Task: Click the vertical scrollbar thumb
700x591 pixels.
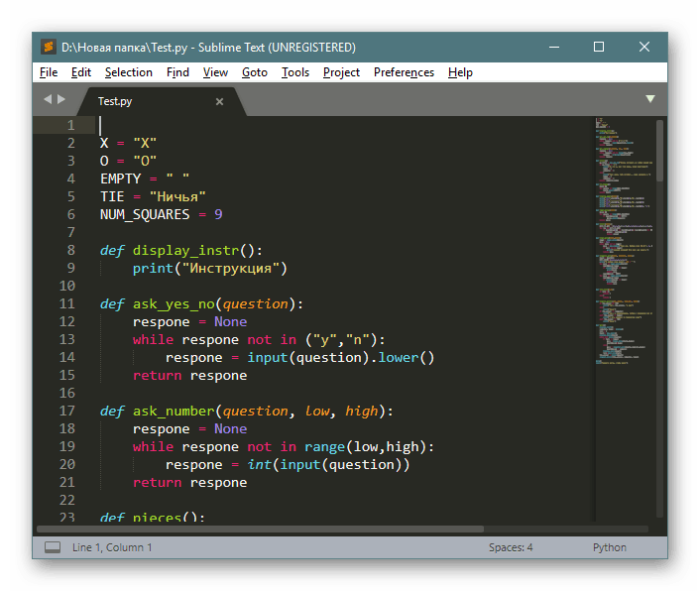Action: (660, 149)
